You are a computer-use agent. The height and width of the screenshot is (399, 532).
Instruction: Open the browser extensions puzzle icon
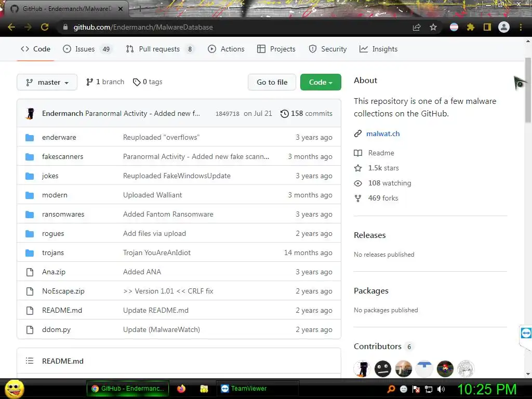471,27
